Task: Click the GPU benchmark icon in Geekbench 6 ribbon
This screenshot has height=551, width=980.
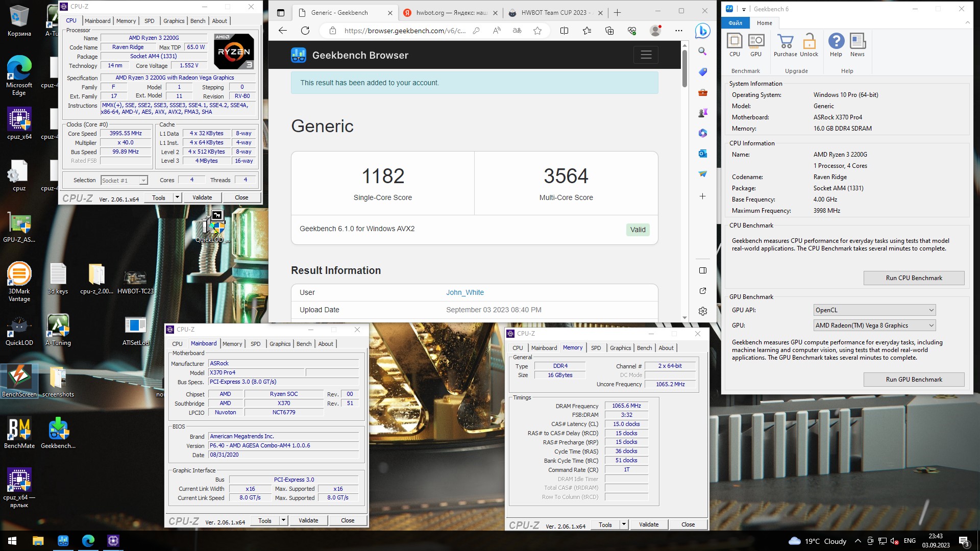Action: 756,45
